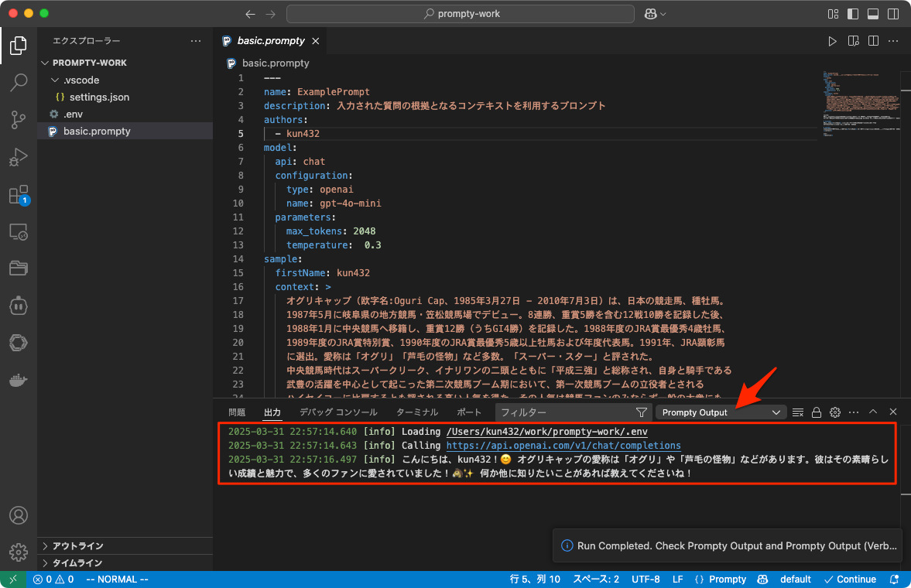Switch to the デバッグ コンソール tab
The width and height of the screenshot is (911, 588).
click(x=338, y=412)
